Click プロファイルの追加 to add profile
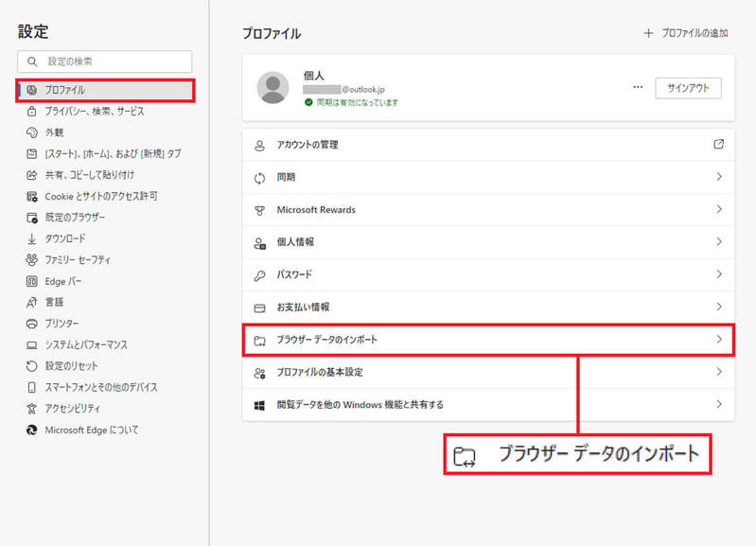Viewport: 756px width, 546px height. click(686, 33)
